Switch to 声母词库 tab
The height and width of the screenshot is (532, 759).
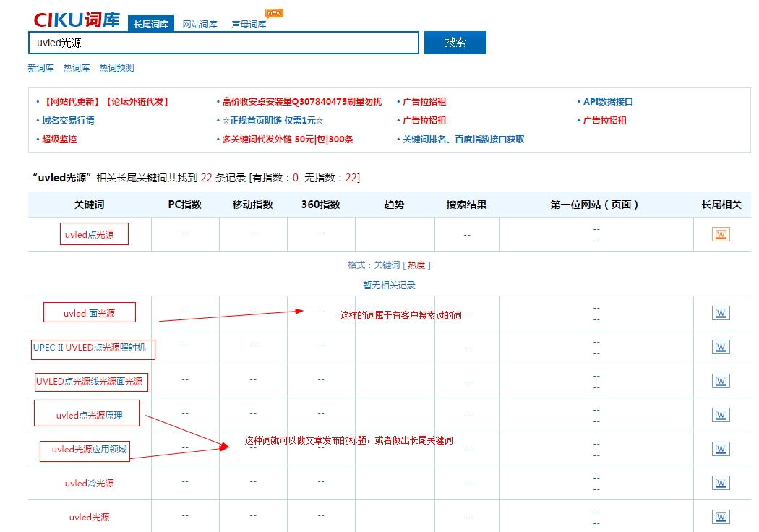249,24
